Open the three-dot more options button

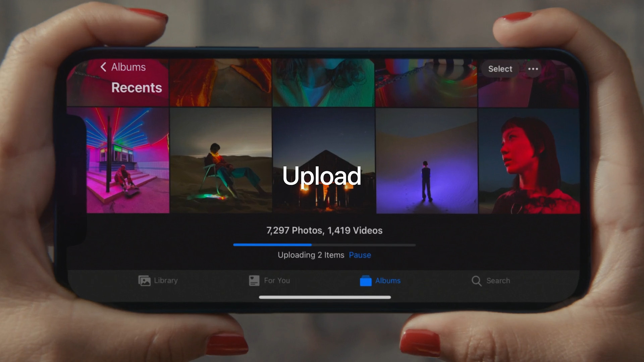(533, 69)
